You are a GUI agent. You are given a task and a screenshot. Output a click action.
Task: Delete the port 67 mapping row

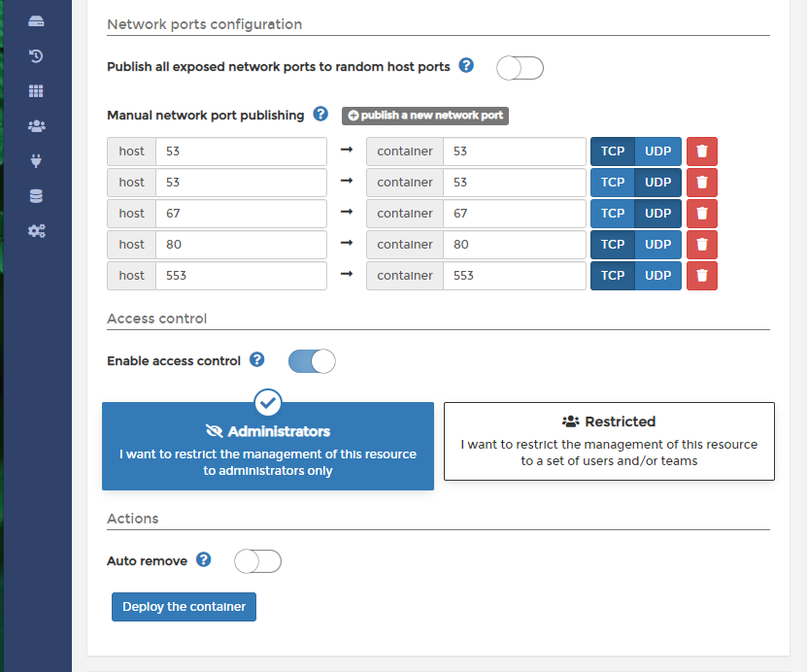tap(702, 214)
